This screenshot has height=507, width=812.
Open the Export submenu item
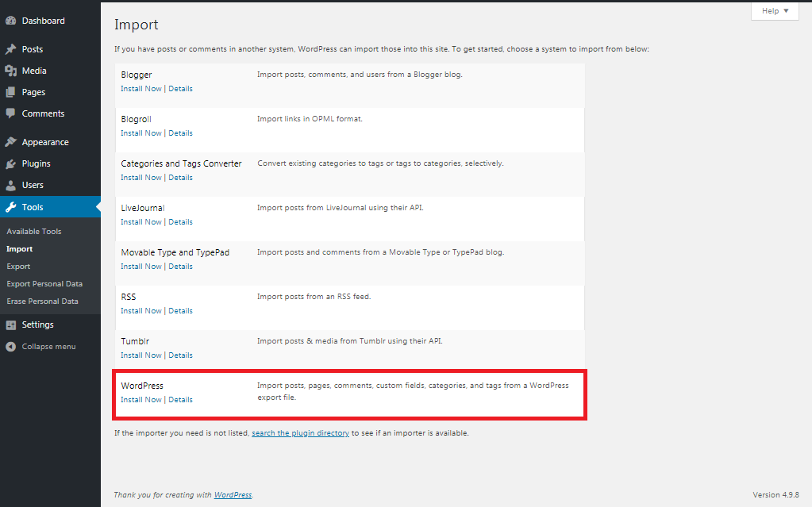18,266
